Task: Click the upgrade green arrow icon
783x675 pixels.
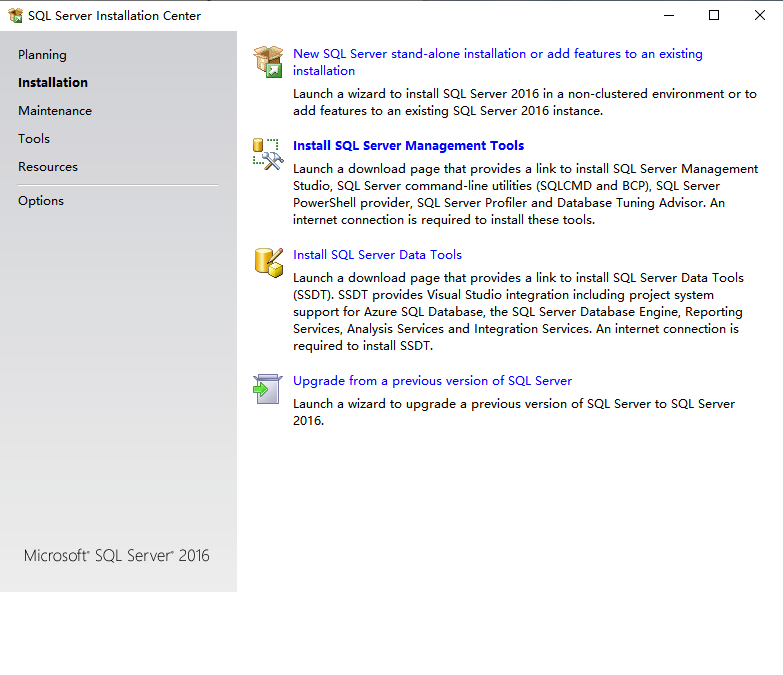Action: pos(268,389)
